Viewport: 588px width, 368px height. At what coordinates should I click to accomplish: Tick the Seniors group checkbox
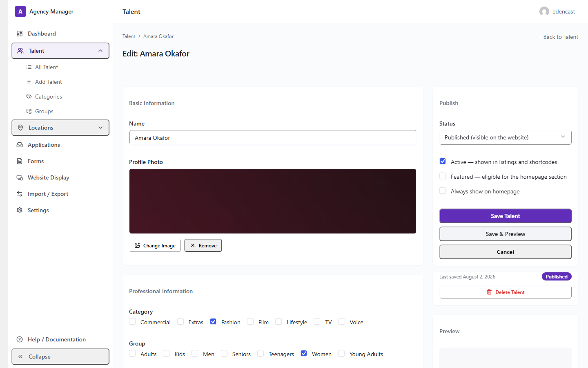tap(224, 354)
